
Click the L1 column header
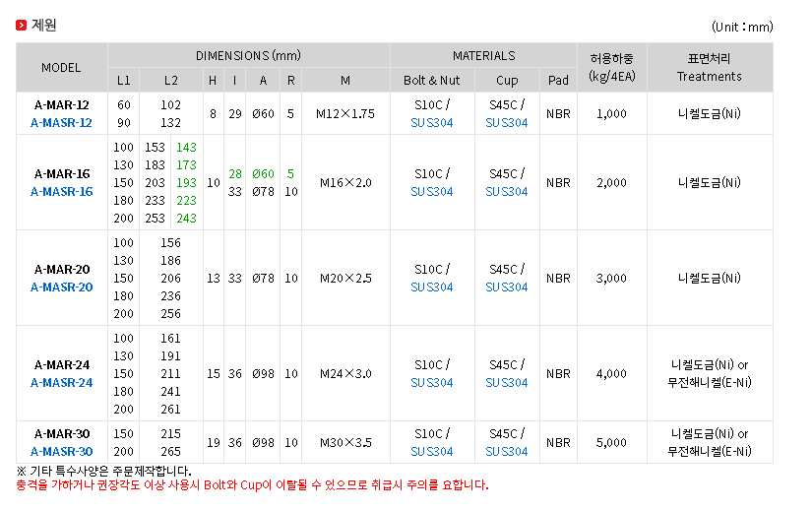click(x=124, y=81)
